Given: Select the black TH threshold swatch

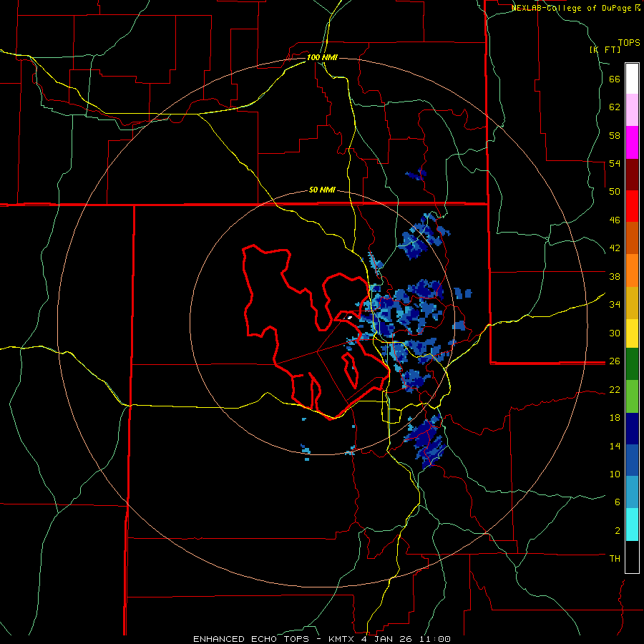Looking at the screenshot, I should tap(632, 557).
